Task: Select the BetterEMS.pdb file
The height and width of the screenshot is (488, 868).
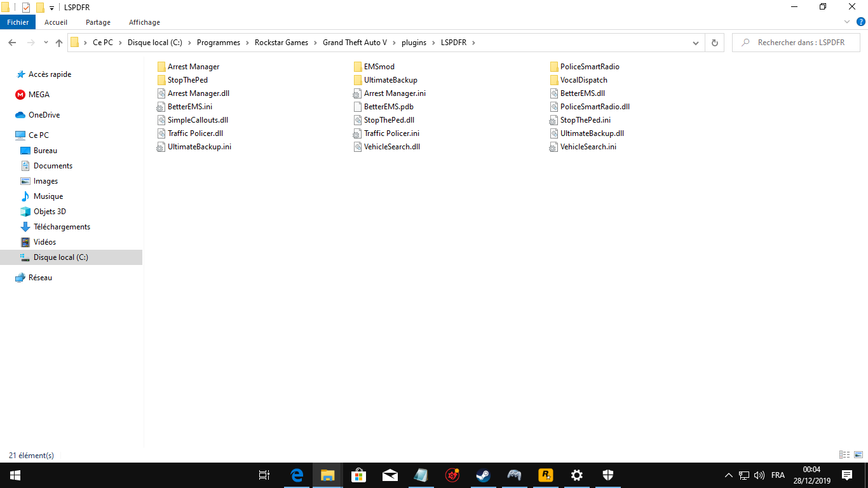Action: pos(384,107)
